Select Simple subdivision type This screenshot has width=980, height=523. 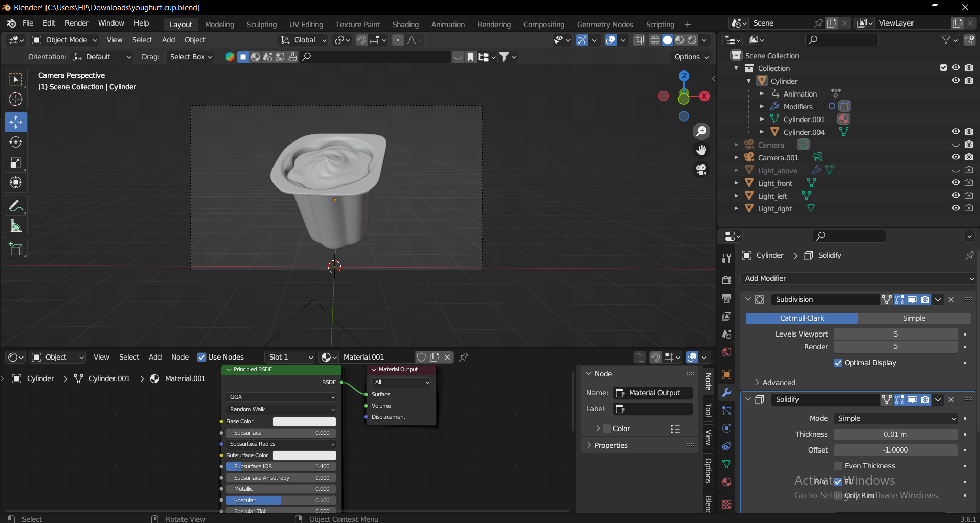click(914, 318)
